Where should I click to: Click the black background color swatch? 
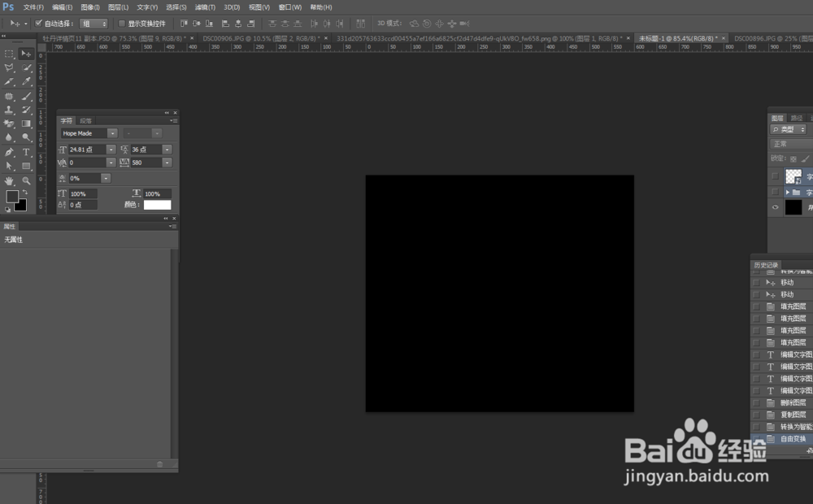click(22, 206)
